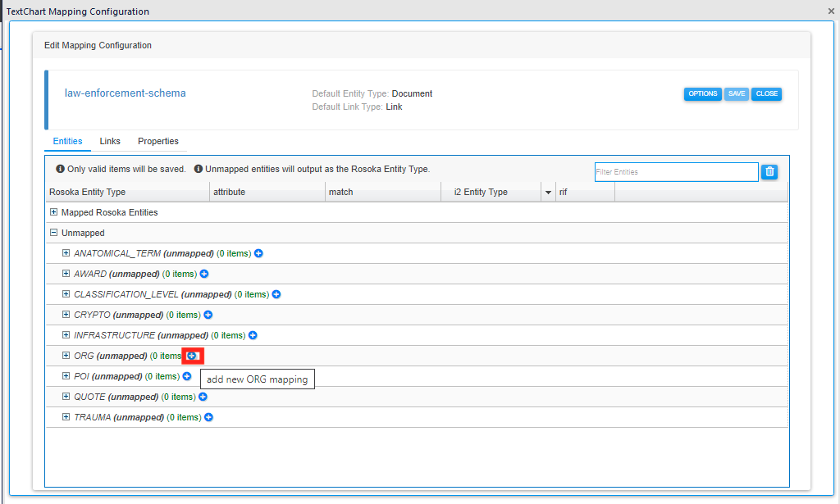Screen dimensions: 840x504
Task: Expand CLASSIFICATION_LEVEL unmapped row
Action: pos(66,294)
